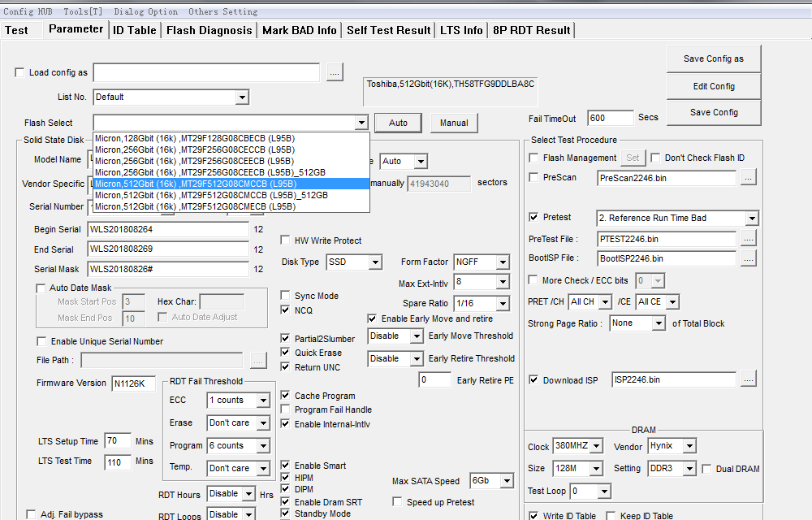Click the Auto flash select button

click(x=398, y=123)
